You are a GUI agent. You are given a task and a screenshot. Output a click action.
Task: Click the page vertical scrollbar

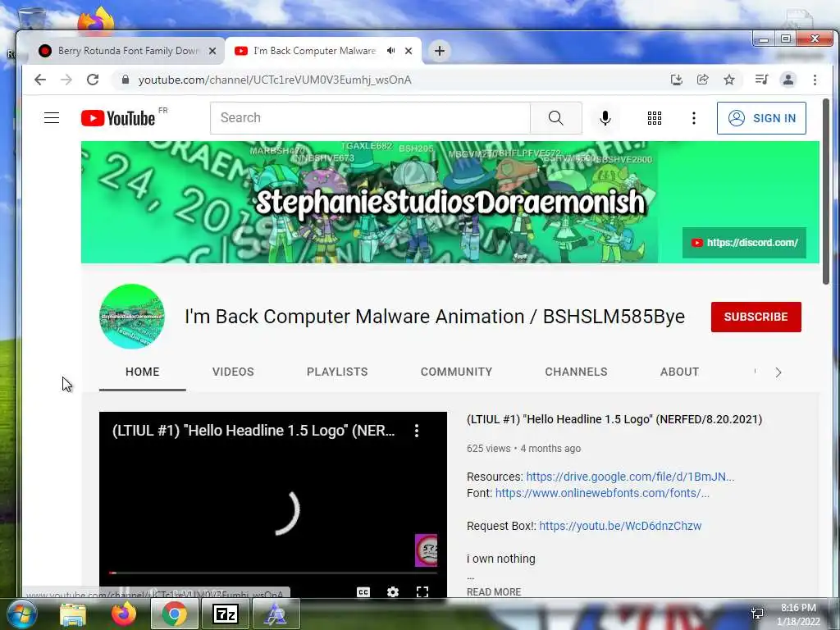[x=826, y=191]
